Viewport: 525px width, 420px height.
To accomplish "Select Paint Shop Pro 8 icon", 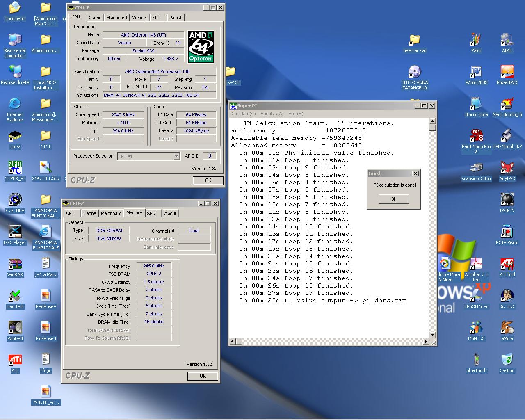I will (x=476, y=142).
